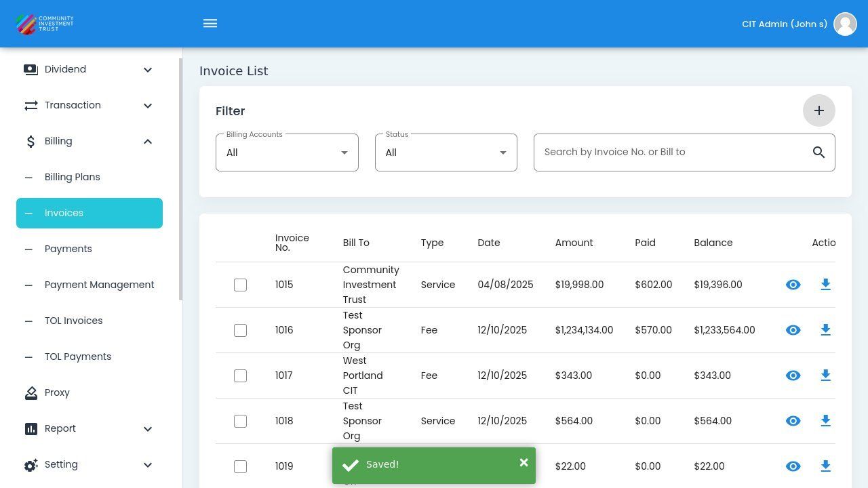
Task: View invoice 1015 with eye icon
Action: (793, 285)
